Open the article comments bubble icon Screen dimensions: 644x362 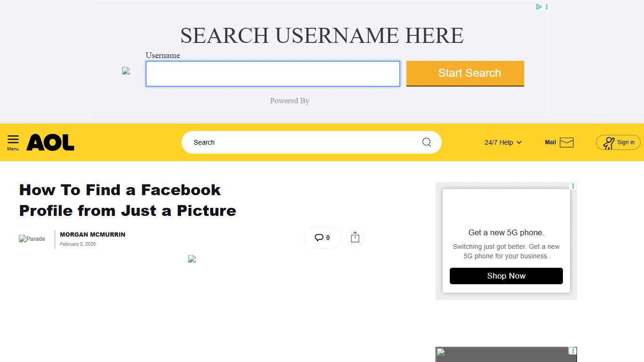[319, 237]
